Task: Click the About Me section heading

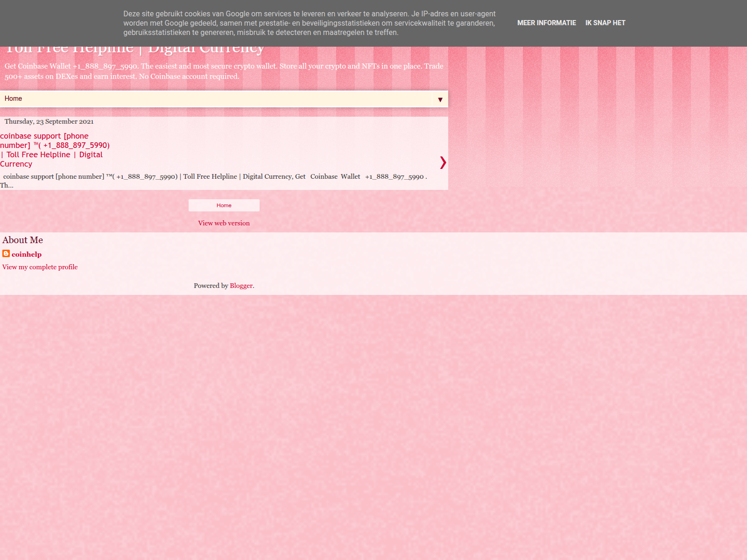Action: 22,240
